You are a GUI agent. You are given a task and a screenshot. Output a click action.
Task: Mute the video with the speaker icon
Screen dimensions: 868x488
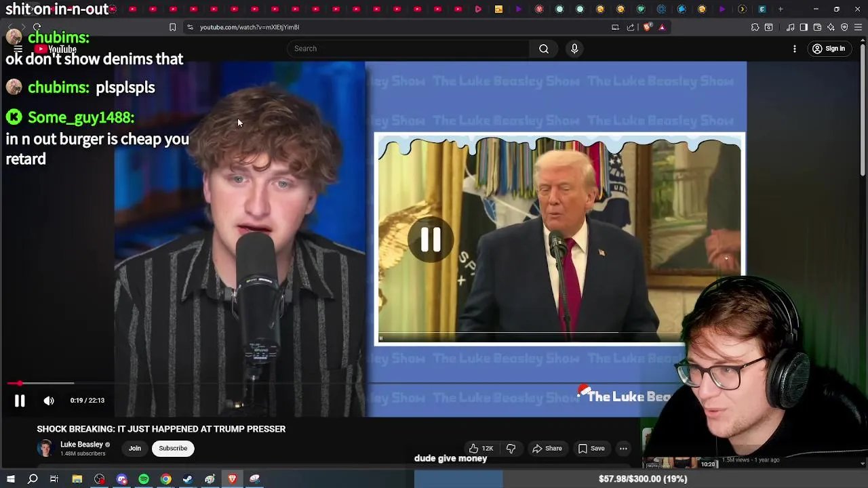pos(49,401)
